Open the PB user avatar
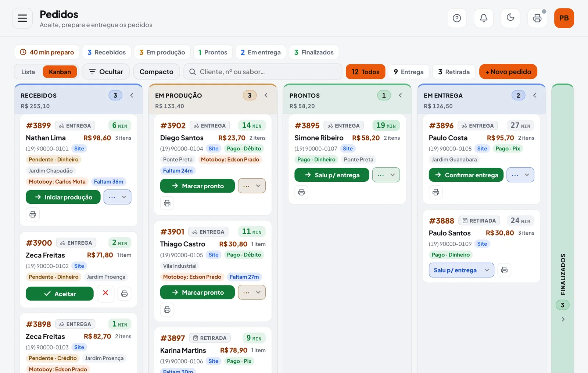 pos(564,18)
